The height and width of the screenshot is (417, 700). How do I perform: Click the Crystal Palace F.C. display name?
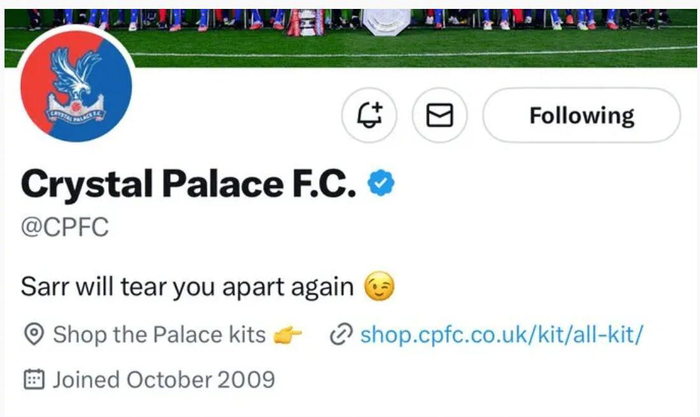188,184
